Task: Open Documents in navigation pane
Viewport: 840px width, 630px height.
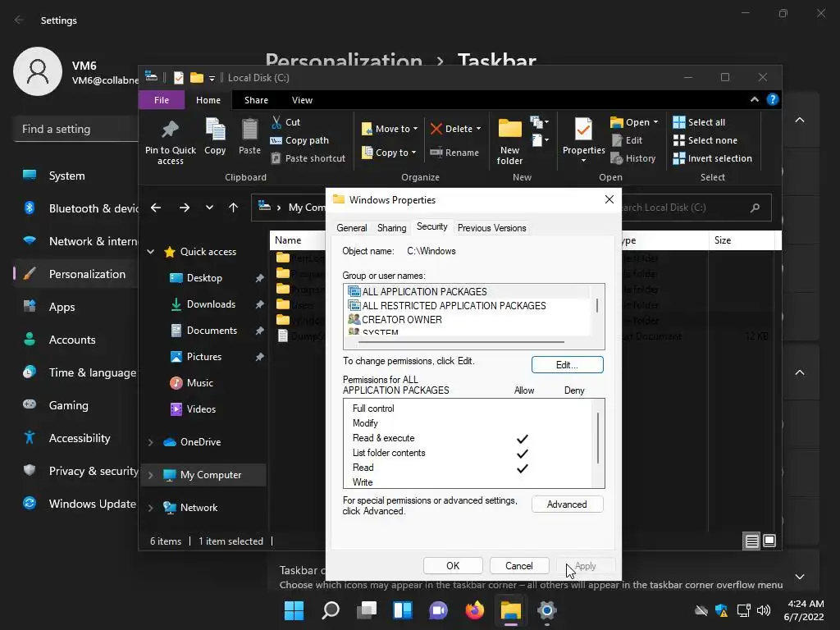Action: coord(212,331)
